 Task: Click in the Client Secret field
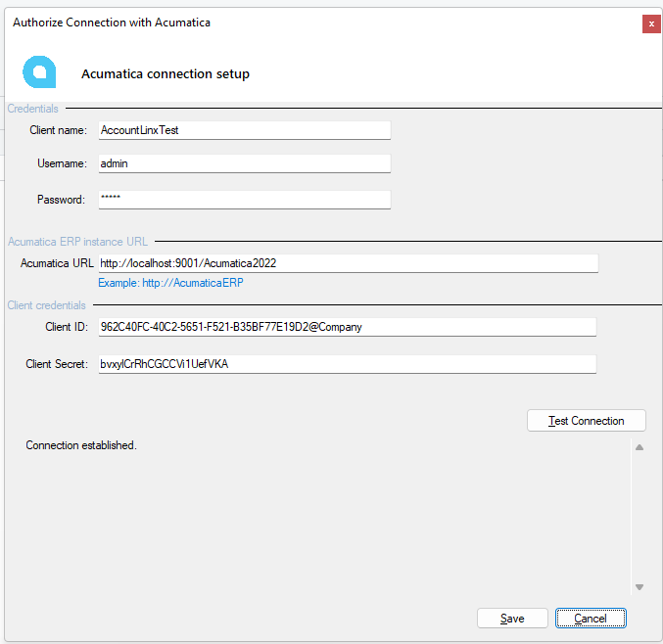(x=347, y=364)
